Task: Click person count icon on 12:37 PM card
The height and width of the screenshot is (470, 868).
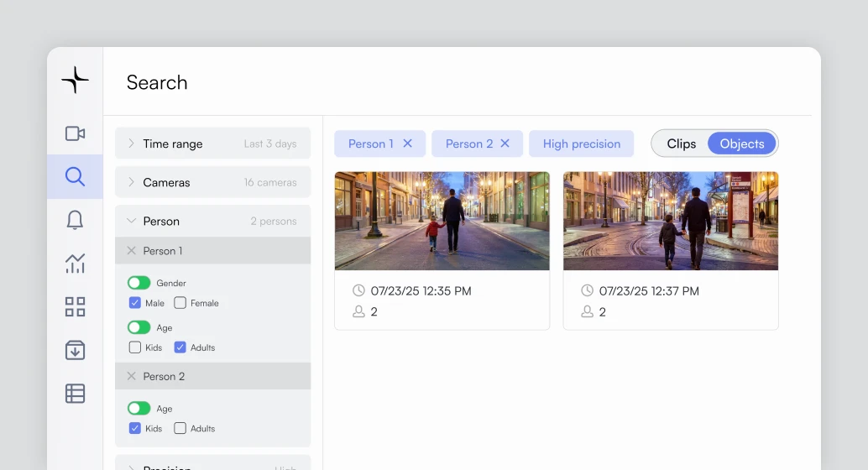Action: (587, 311)
